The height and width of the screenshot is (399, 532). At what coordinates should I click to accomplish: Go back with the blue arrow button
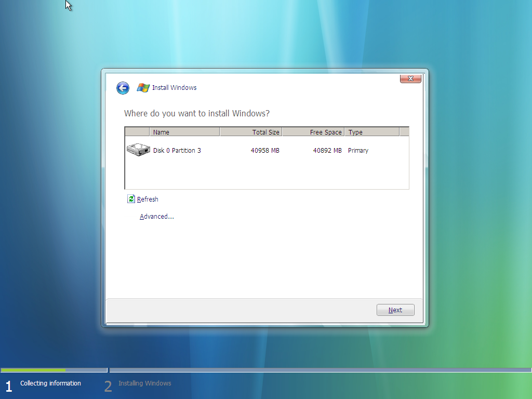123,88
